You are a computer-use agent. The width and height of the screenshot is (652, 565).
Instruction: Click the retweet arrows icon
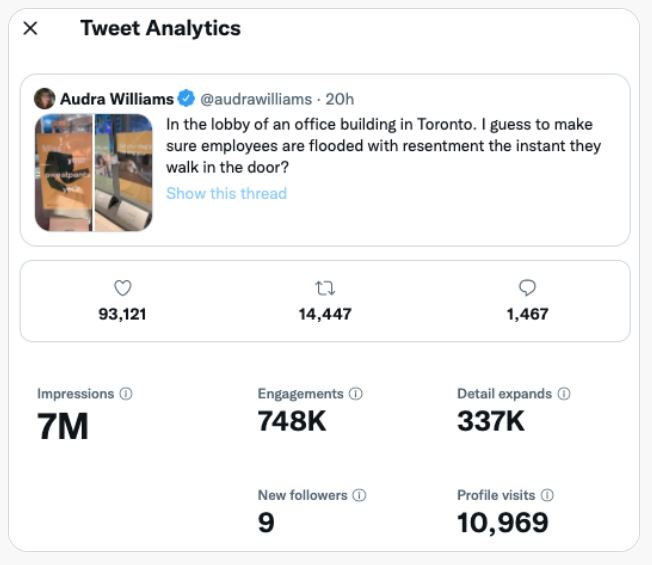coord(325,288)
